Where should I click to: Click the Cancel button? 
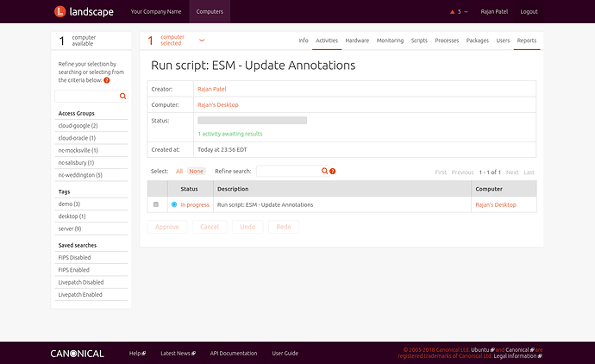pos(210,227)
